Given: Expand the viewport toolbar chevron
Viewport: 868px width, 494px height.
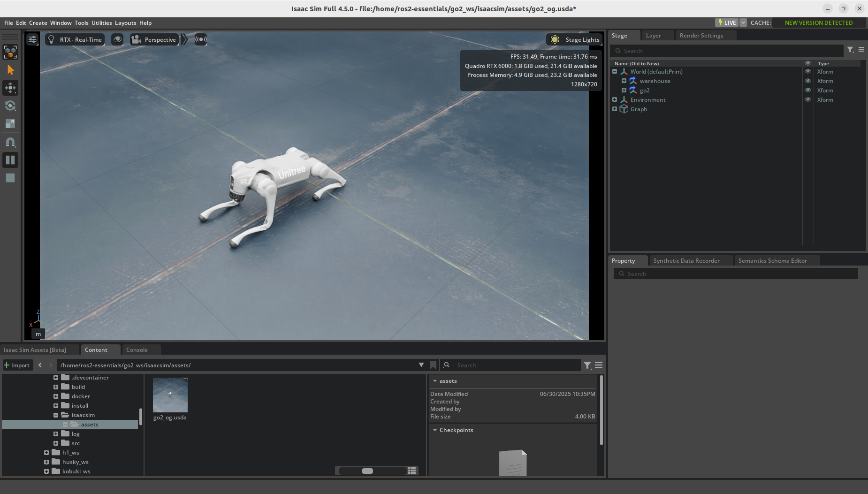Looking at the screenshot, I should (185, 39).
